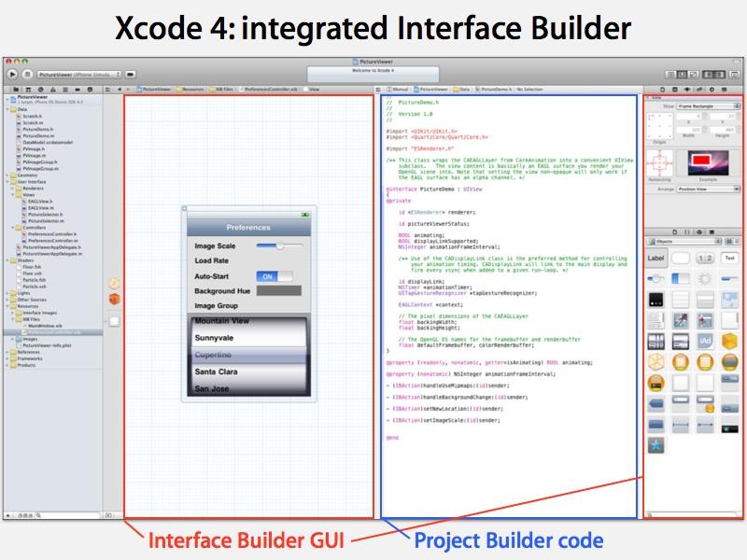Image resolution: width=747 pixels, height=560 pixels.
Task: Click Manual in assistant editor jump bar
Action: pyautogui.click(x=398, y=90)
